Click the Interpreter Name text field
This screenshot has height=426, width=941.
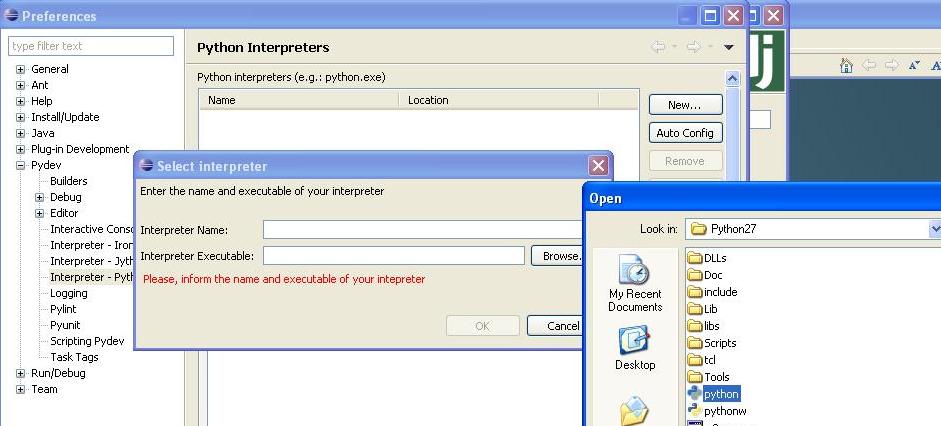click(421, 230)
